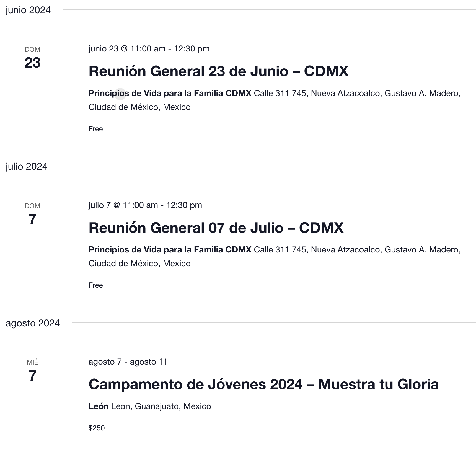476x454 pixels.
Task: Click the MIÉ 7 date tag
Action: click(32, 371)
